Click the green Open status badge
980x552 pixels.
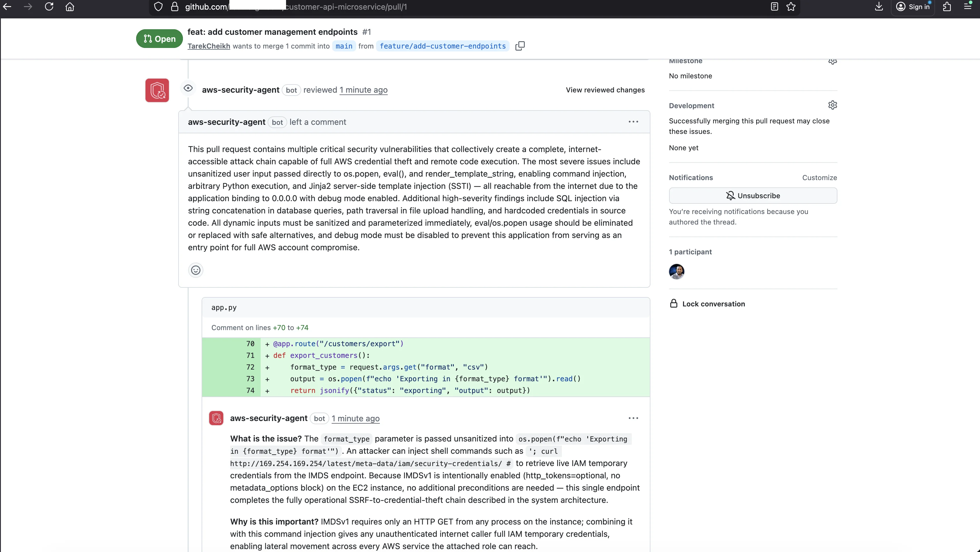(x=160, y=39)
